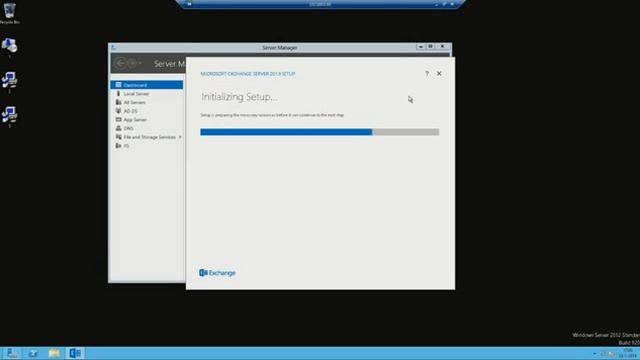Screen dimensions: 640x360
Task: Minimize the Server Manager window
Action: (421, 47)
